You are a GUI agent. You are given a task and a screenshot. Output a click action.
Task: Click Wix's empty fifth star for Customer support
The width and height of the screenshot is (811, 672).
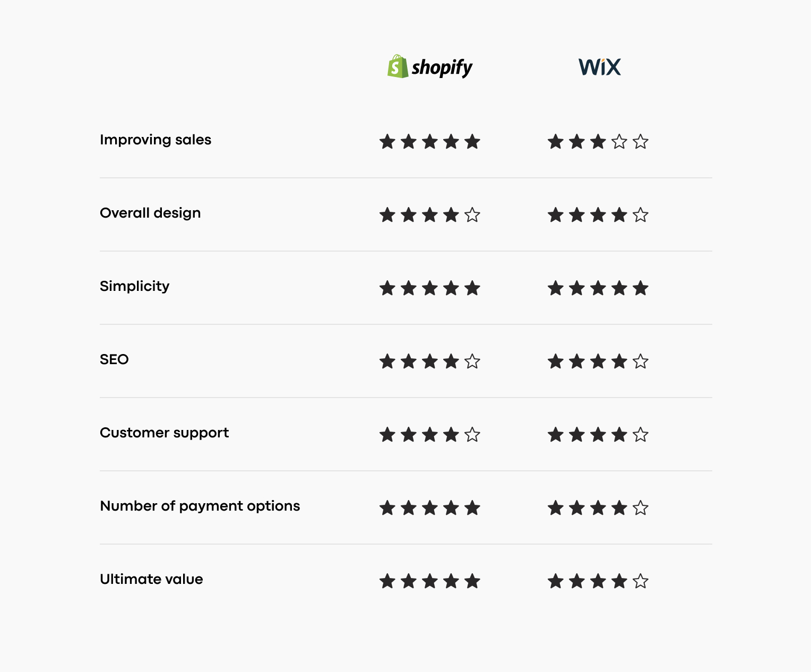coord(641,435)
